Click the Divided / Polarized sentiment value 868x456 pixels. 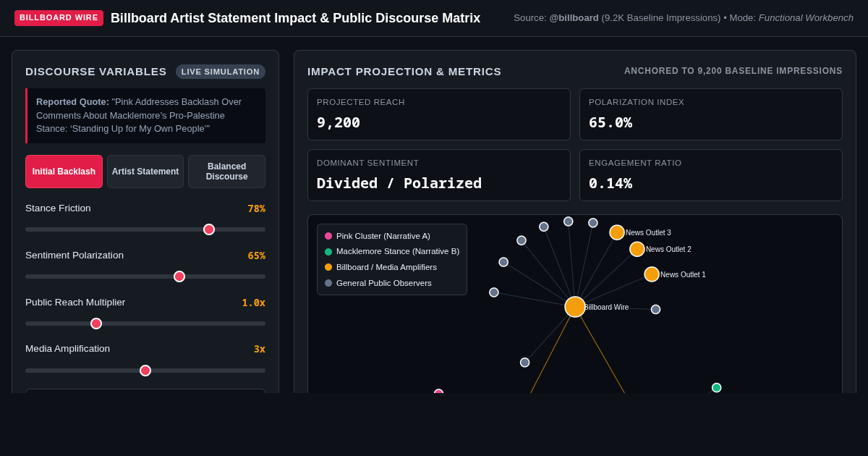point(399,183)
